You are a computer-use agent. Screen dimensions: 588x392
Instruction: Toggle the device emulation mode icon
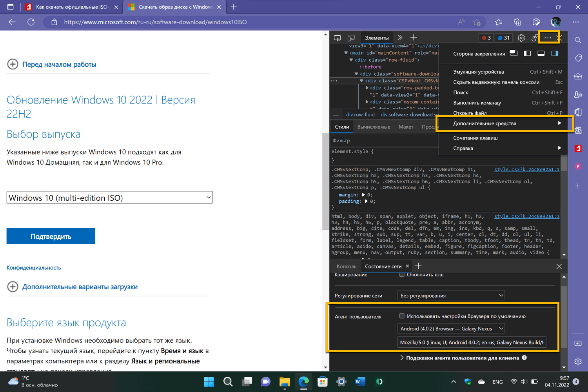[x=351, y=37]
